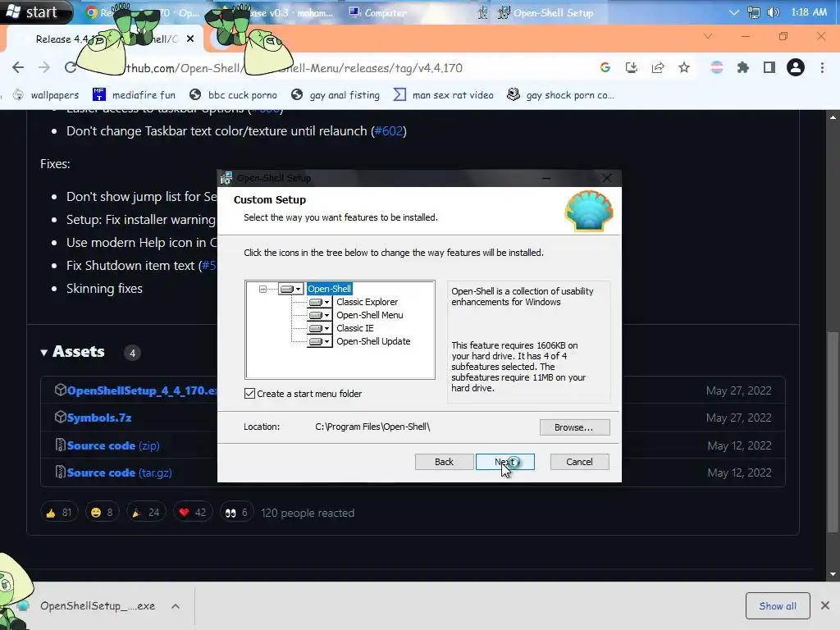
Task: Click the Google icon in address bar
Action: (x=605, y=67)
